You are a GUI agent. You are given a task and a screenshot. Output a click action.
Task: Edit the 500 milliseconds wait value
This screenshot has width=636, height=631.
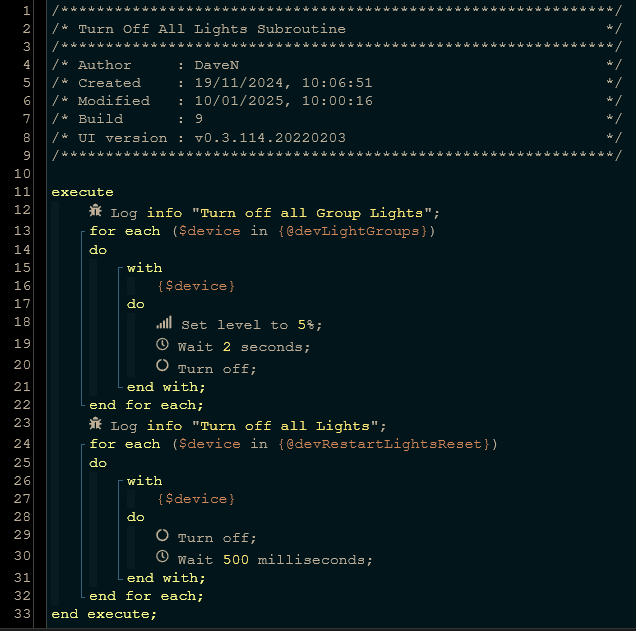(236, 560)
